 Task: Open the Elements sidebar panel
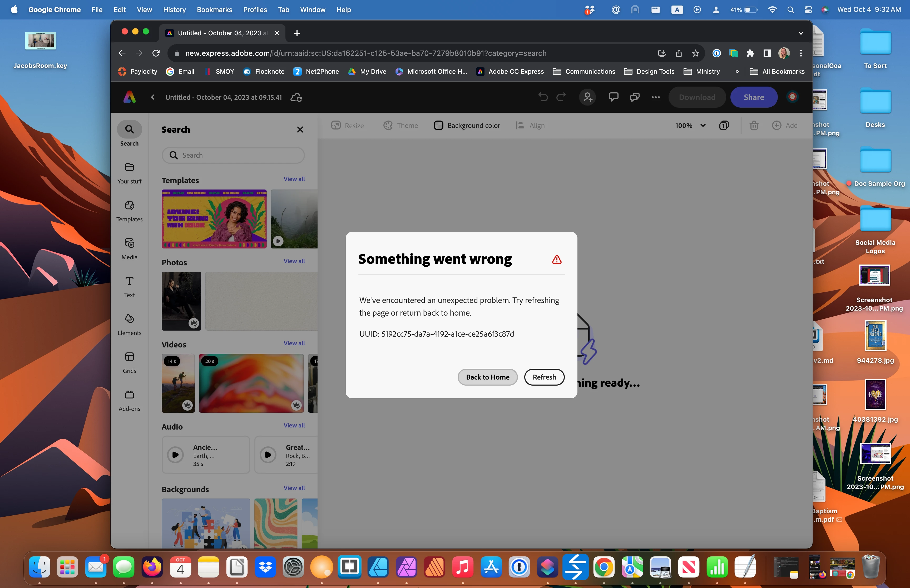[130, 325]
